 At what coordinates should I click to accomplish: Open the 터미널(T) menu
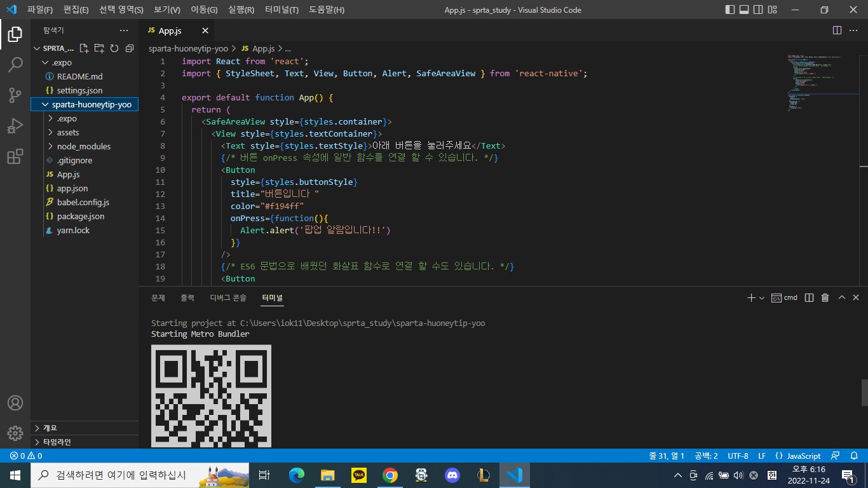[x=281, y=10]
